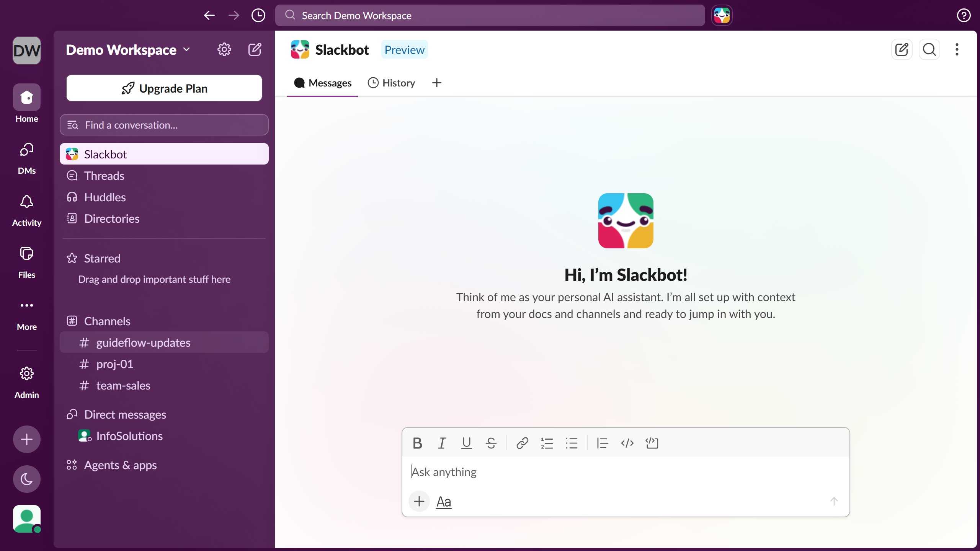Open Directories in the sidebar
Screen dimensions: 980x551
click(x=164, y=218)
